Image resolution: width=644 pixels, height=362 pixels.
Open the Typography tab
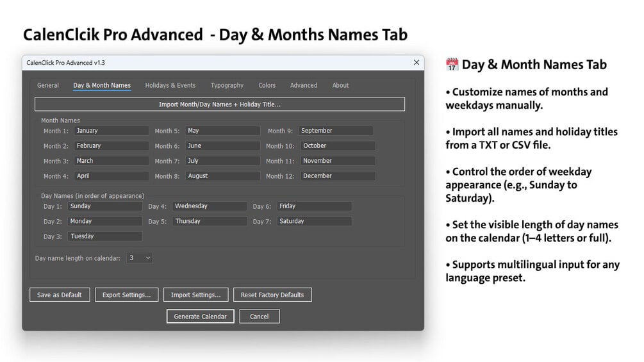click(x=227, y=85)
